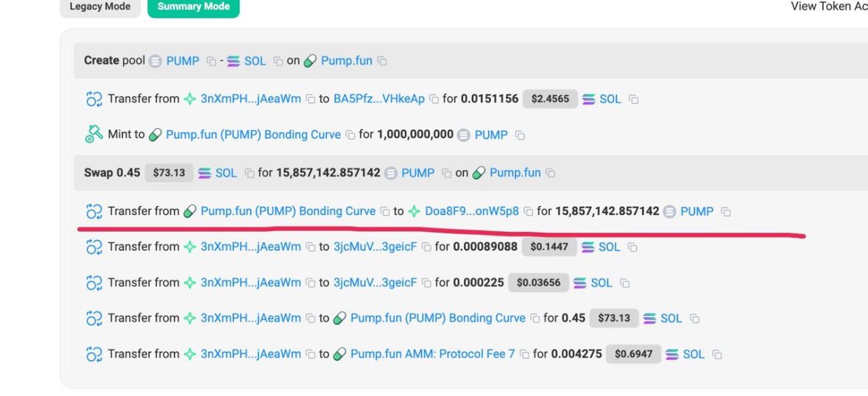Open SOL link in the Swap row
The width and height of the screenshot is (868, 396).
pos(226,172)
